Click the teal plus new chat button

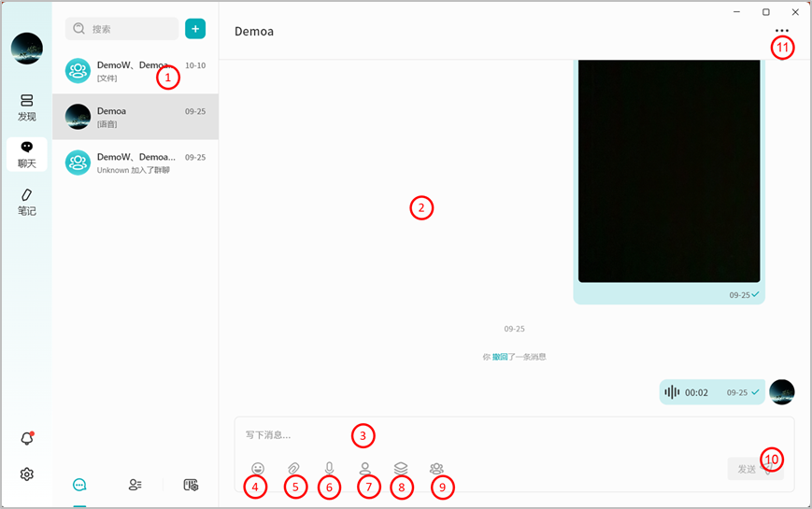195,29
